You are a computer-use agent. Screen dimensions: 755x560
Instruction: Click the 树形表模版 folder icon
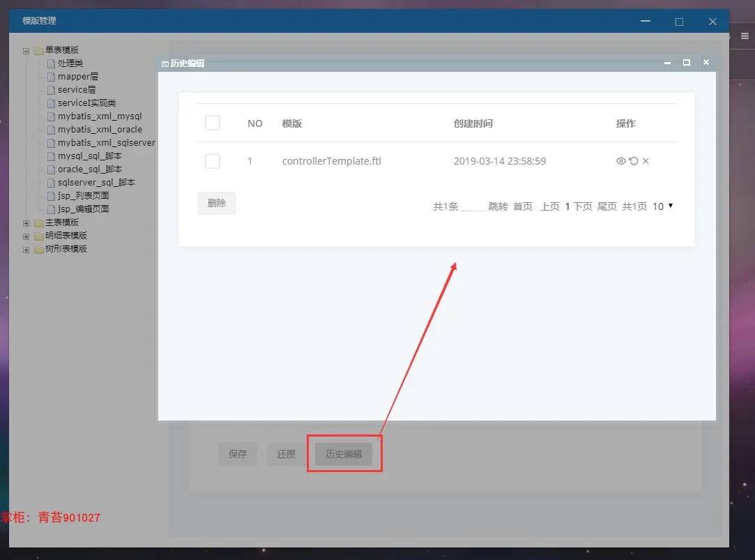pos(38,250)
